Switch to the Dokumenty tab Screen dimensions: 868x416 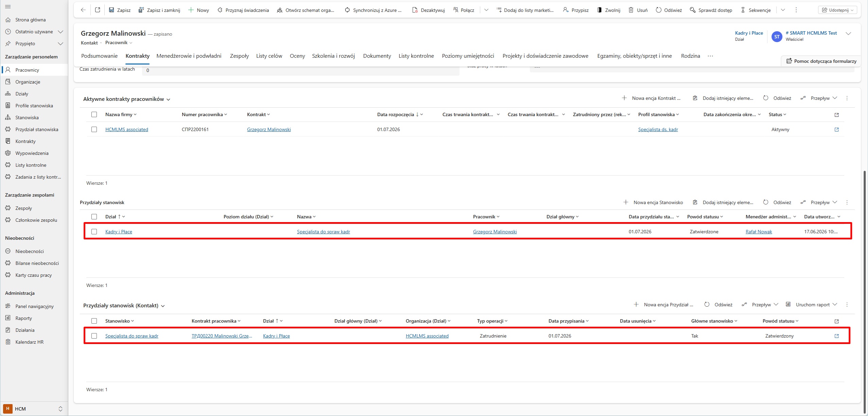click(x=377, y=56)
